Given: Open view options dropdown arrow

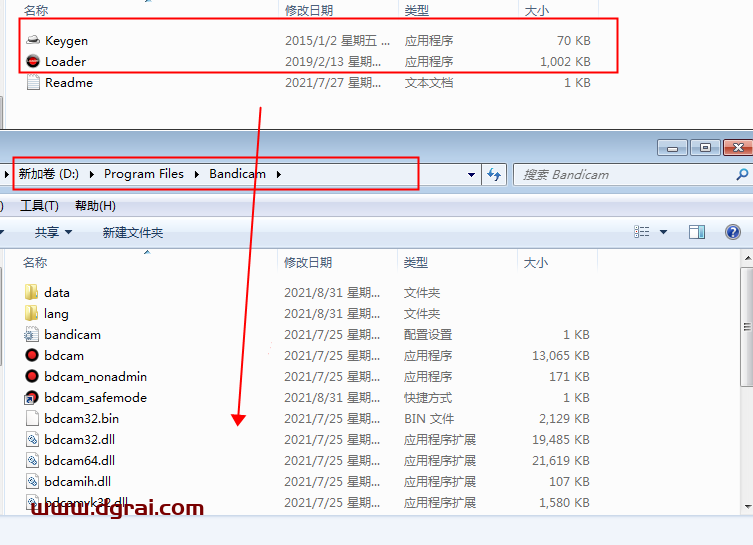Looking at the screenshot, I should [x=664, y=232].
